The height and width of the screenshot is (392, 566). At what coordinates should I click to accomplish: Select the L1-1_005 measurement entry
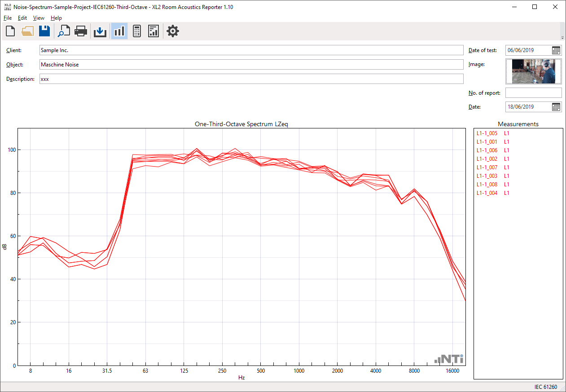pyautogui.click(x=487, y=133)
